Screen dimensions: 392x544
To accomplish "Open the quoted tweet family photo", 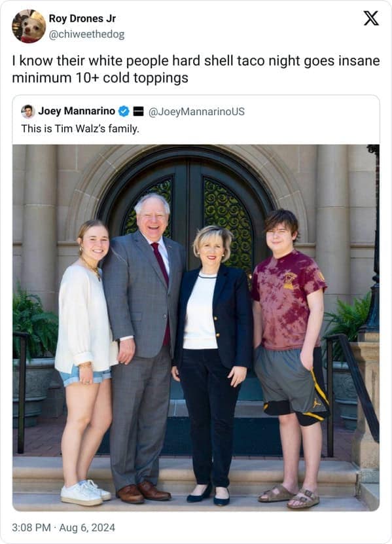I will [196, 327].
